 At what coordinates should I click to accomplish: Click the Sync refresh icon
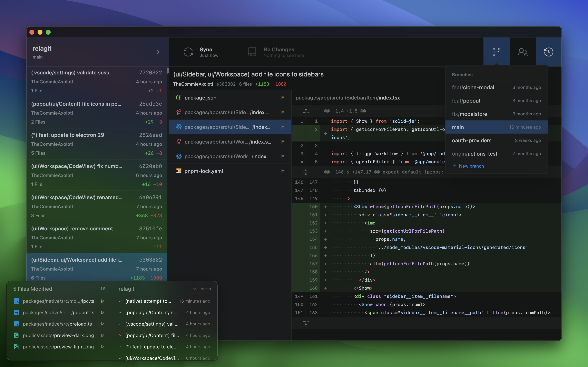pos(188,52)
